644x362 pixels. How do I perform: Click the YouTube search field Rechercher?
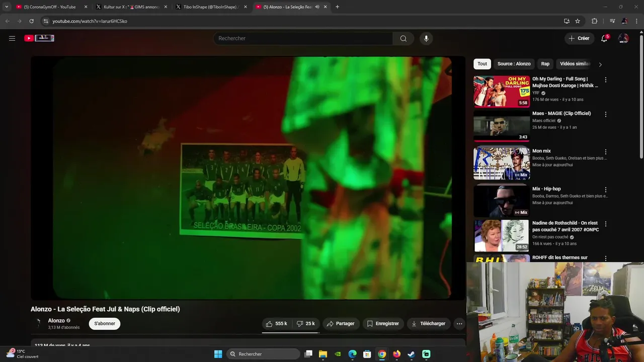coord(303,38)
